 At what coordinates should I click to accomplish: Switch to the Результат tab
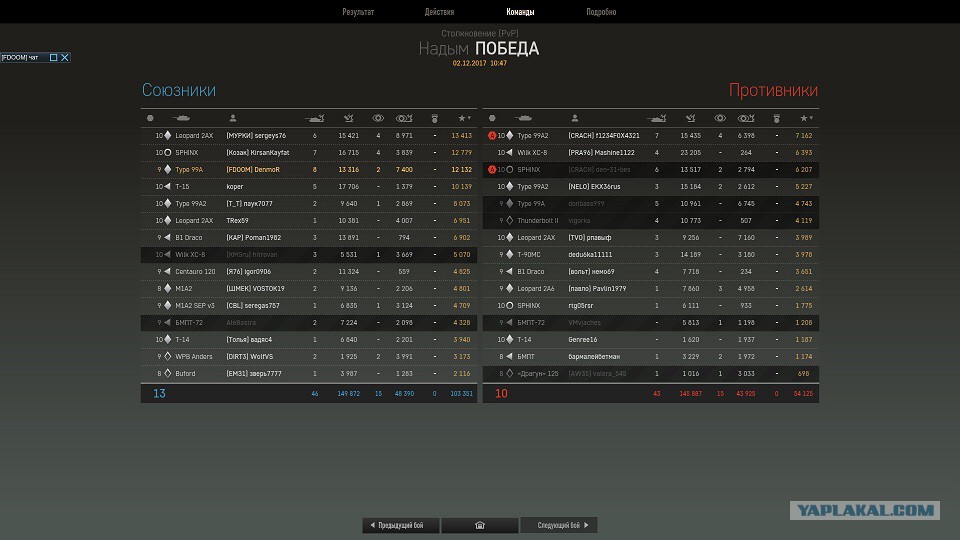point(358,12)
